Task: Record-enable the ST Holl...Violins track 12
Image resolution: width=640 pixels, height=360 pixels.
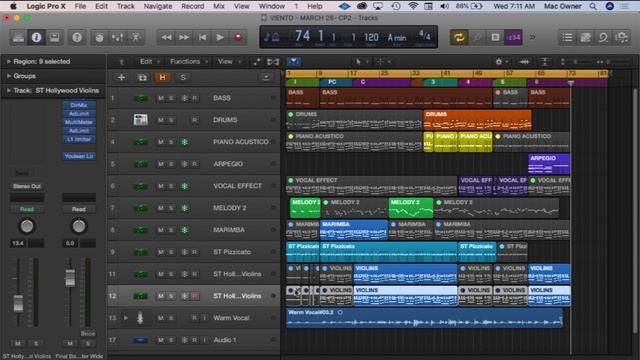Action: pyautogui.click(x=195, y=296)
